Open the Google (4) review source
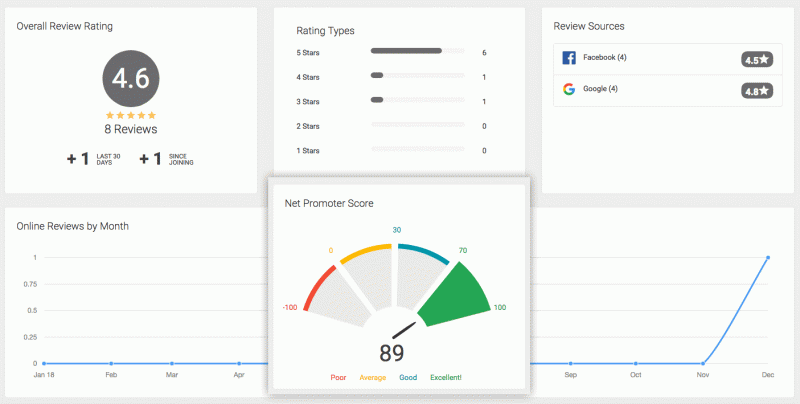The image size is (800, 404). tap(668, 91)
